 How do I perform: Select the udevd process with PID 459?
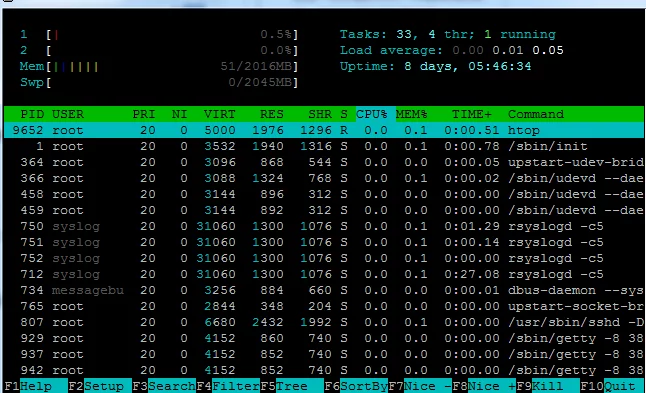click(x=324, y=210)
